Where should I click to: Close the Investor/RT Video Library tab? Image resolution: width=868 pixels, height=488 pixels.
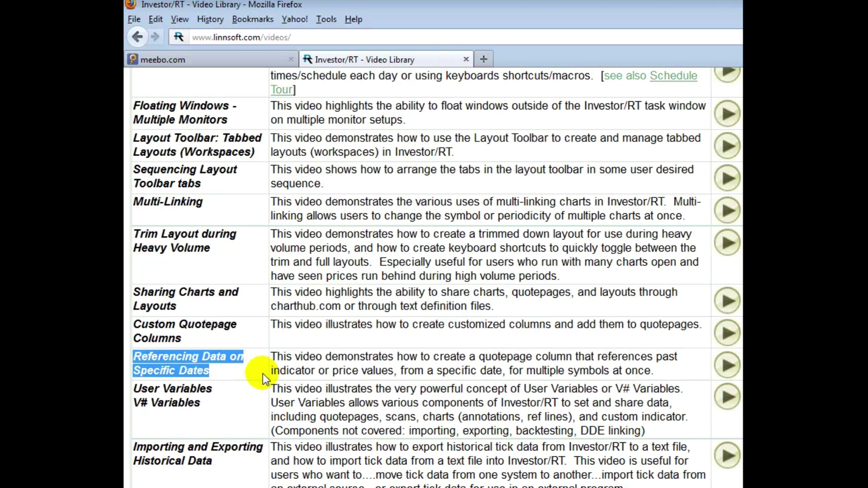click(466, 59)
